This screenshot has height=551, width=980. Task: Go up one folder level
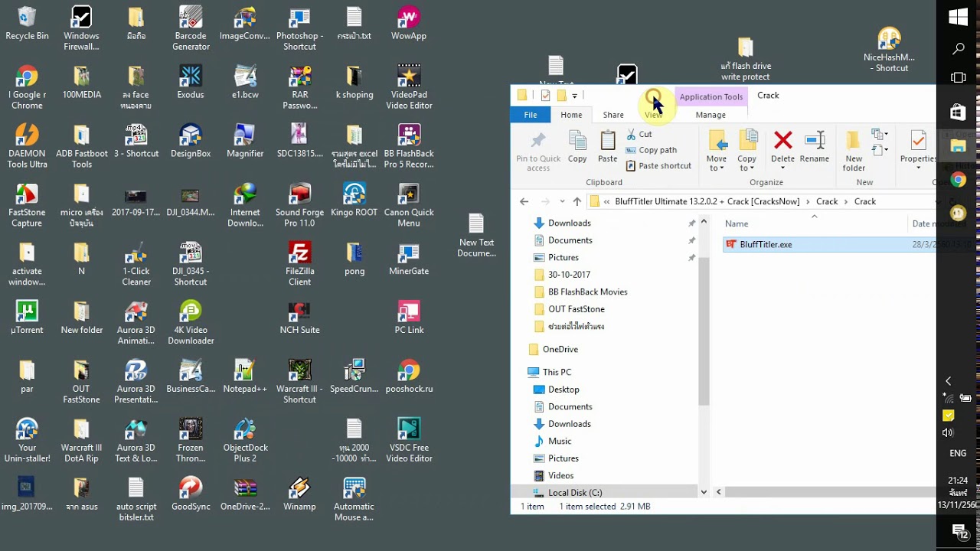tap(577, 202)
